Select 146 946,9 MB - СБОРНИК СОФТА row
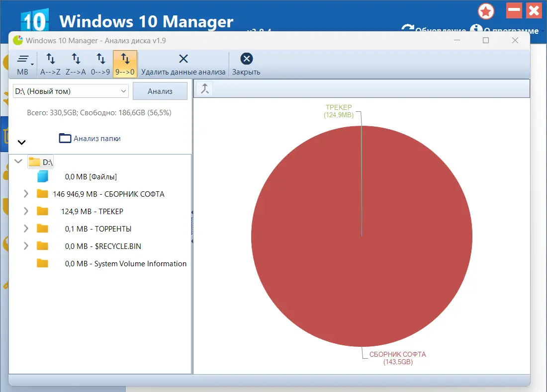Image resolution: width=547 pixels, height=392 pixels. click(108, 194)
